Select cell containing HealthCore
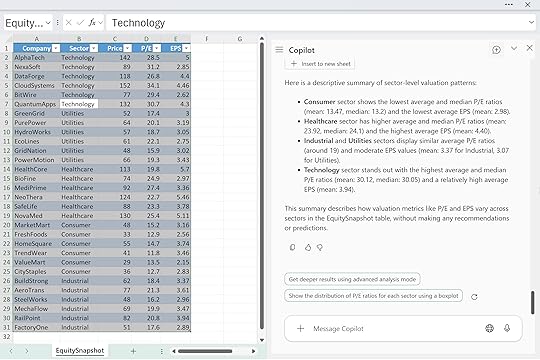 point(37,169)
